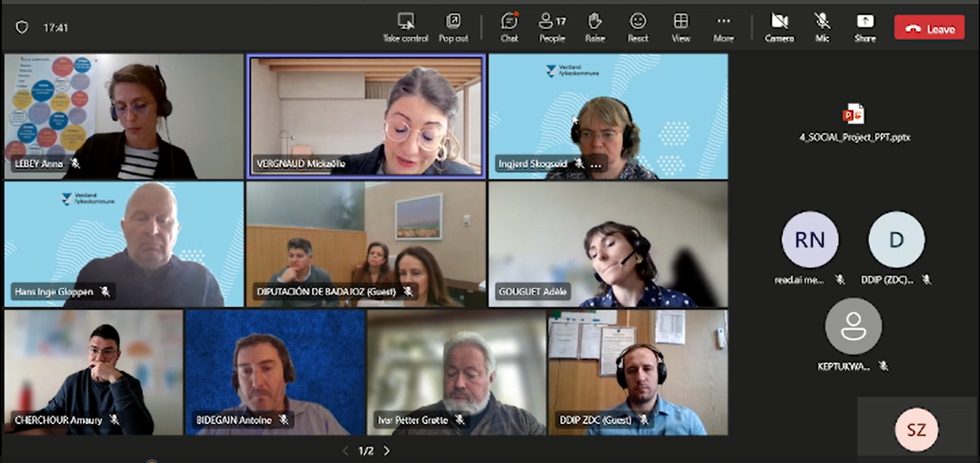Select VERGNAUD Mickaëlle's video tile
The width and height of the screenshot is (980, 463).
click(x=365, y=115)
